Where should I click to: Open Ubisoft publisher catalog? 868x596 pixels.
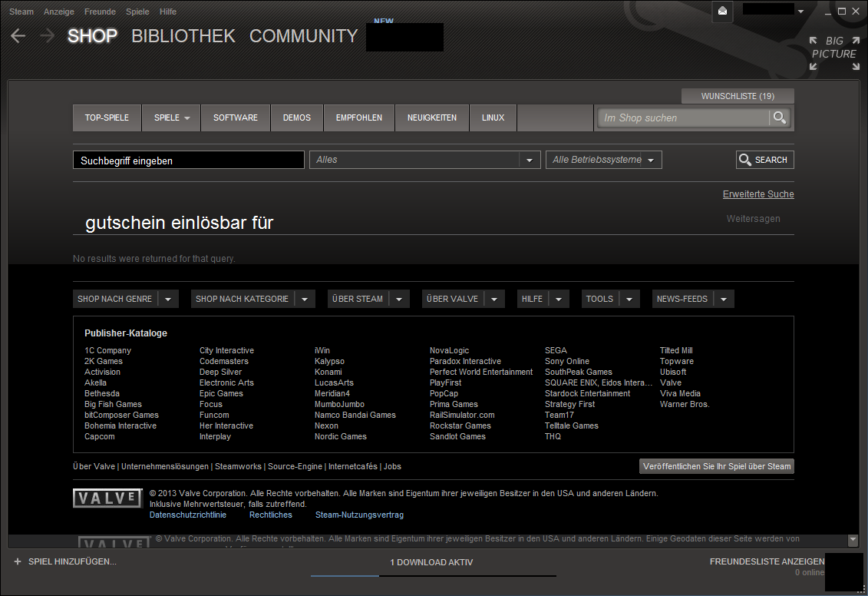[x=672, y=372]
